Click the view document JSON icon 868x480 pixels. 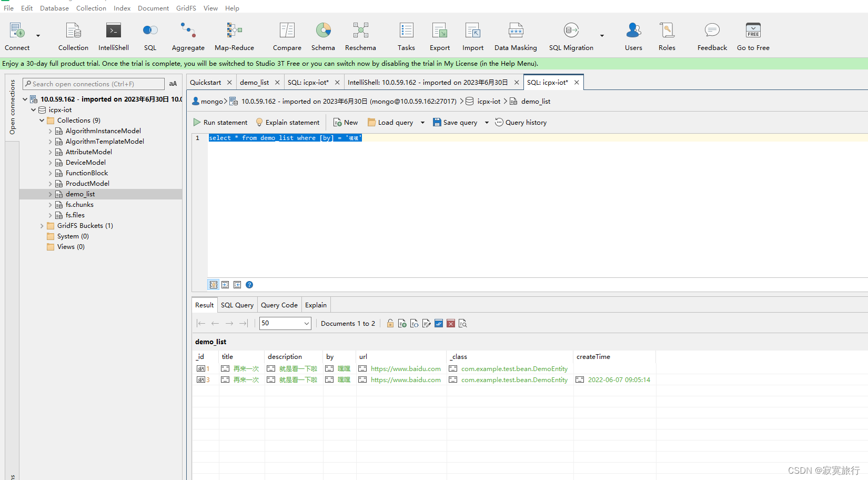[415, 323]
